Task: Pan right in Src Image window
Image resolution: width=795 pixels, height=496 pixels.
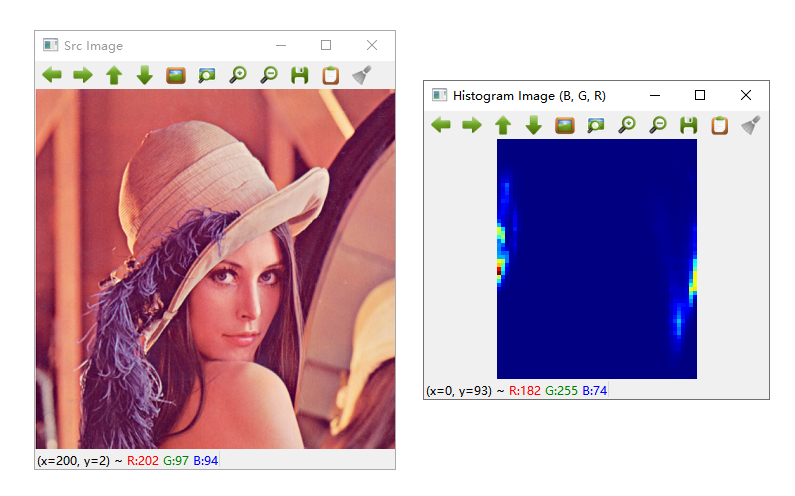Action: click(x=83, y=75)
